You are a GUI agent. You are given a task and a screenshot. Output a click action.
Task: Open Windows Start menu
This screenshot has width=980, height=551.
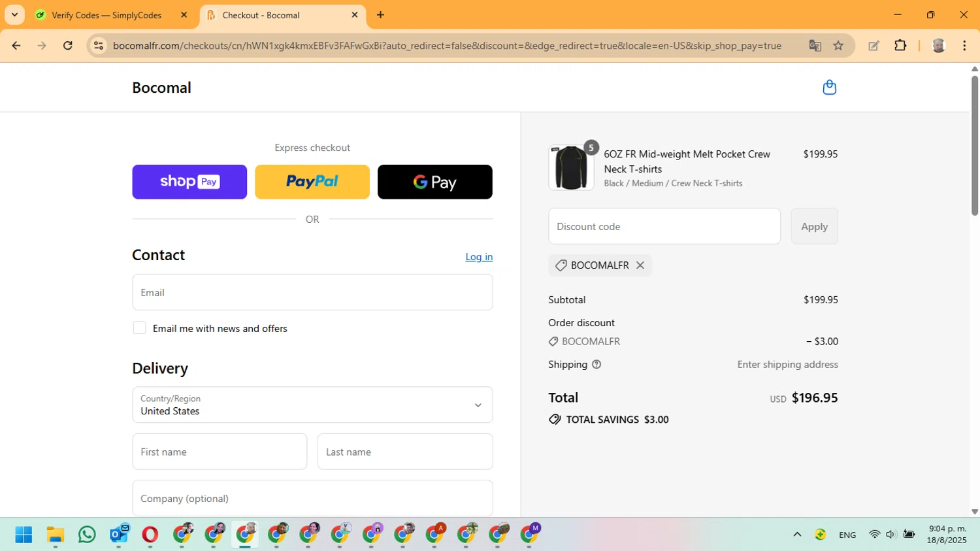(24, 535)
